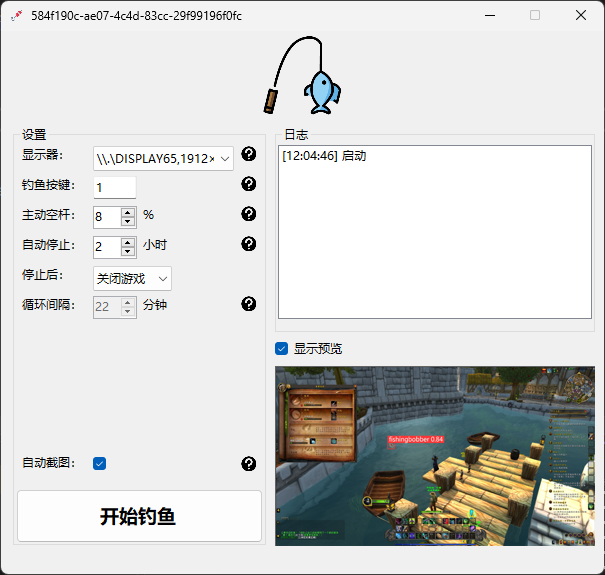Viewport: 605px width, 575px height.
Task: Decrease 主动空杆 percentage with down arrow
Action: point(128,222)
